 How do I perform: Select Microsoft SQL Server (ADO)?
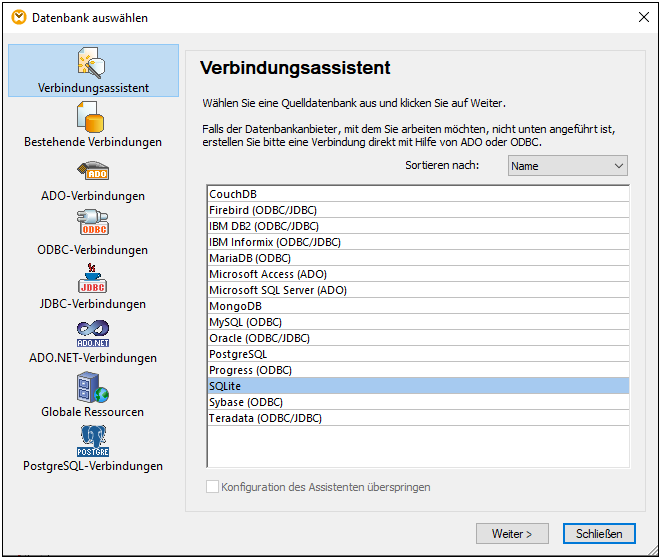coord(418,290)
